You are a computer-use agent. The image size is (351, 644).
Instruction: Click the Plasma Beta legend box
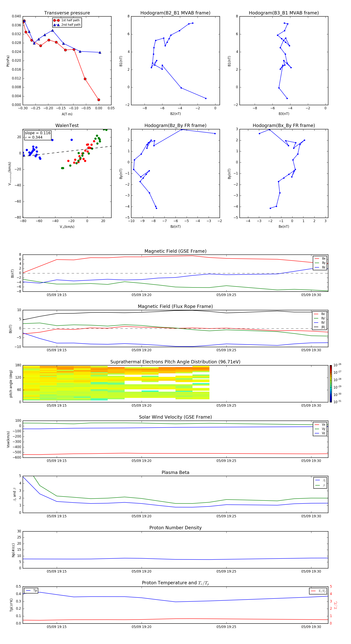tap(320, 483)
